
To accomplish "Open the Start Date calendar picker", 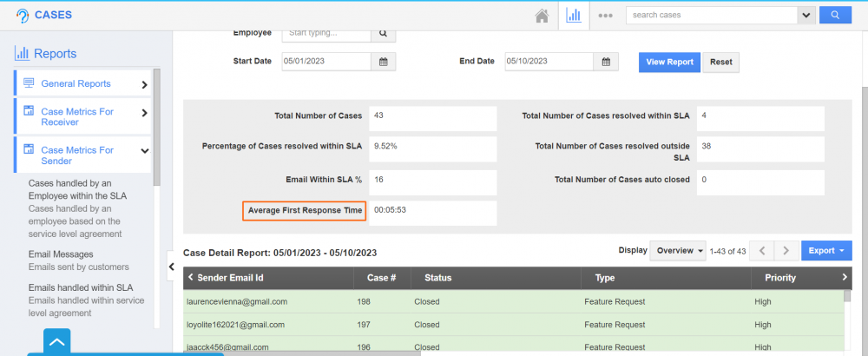I will (x=383, y=62).
